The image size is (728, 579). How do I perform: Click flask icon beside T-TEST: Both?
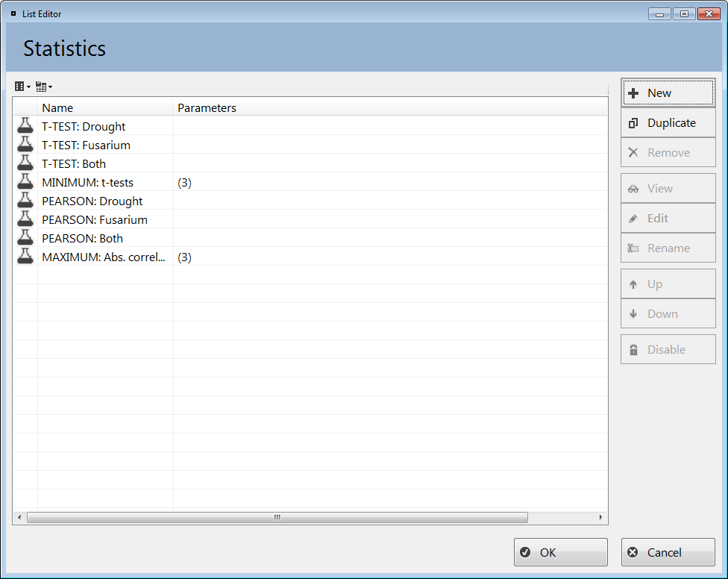[25, 163]
